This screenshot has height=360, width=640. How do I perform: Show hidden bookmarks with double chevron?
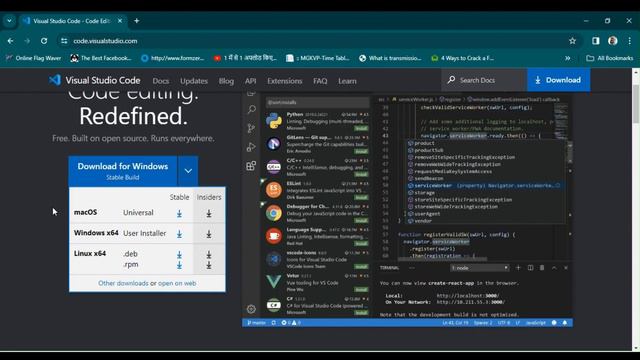coord(567,58)
